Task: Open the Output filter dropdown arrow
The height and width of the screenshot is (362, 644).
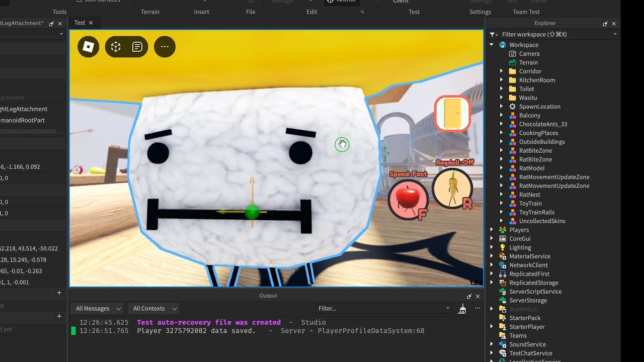Action: [448, 309]
